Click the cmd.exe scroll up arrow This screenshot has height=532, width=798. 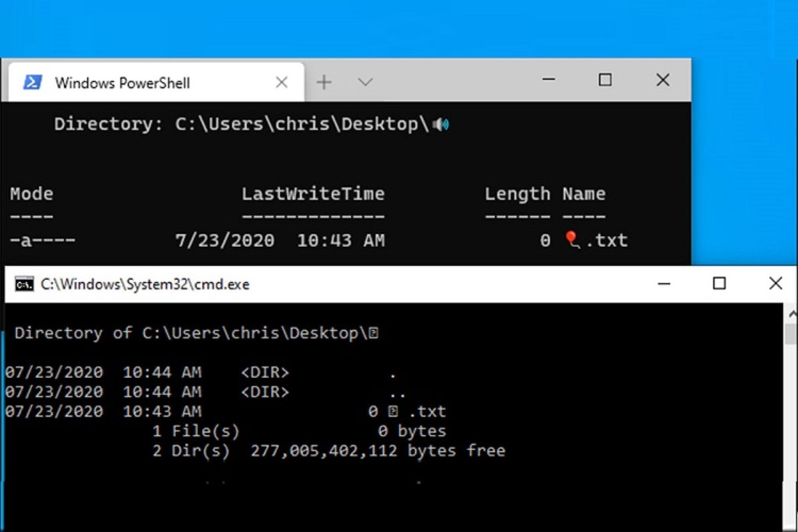coord(792,314)
